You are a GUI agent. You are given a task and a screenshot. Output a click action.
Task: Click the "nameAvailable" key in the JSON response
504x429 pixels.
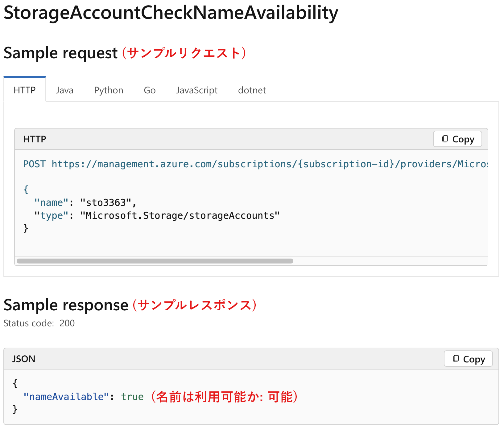click(66, 397)
